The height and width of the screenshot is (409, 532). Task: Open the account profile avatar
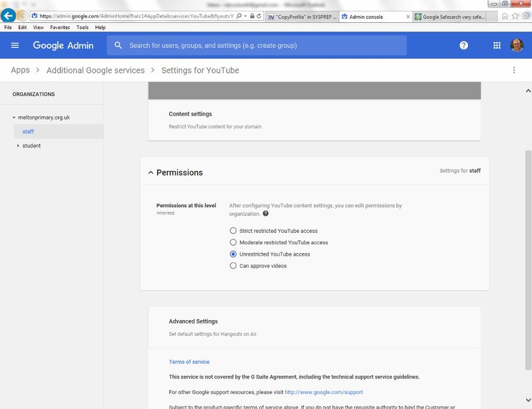tap(517, 45)
